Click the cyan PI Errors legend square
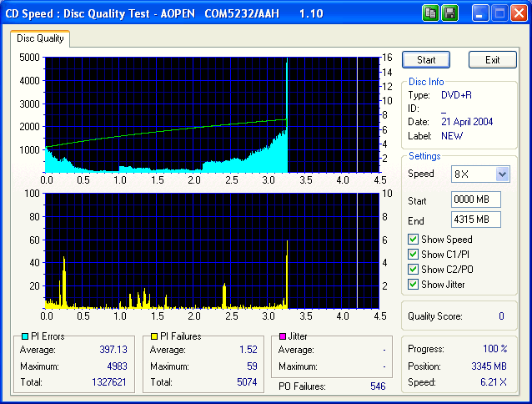532x404 pixels. click(x=24, y=336)
